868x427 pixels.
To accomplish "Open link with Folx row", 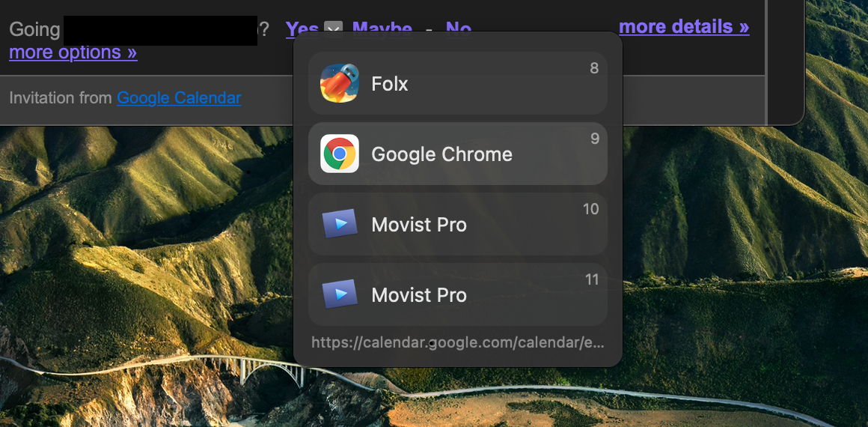I will click(458, 83).
